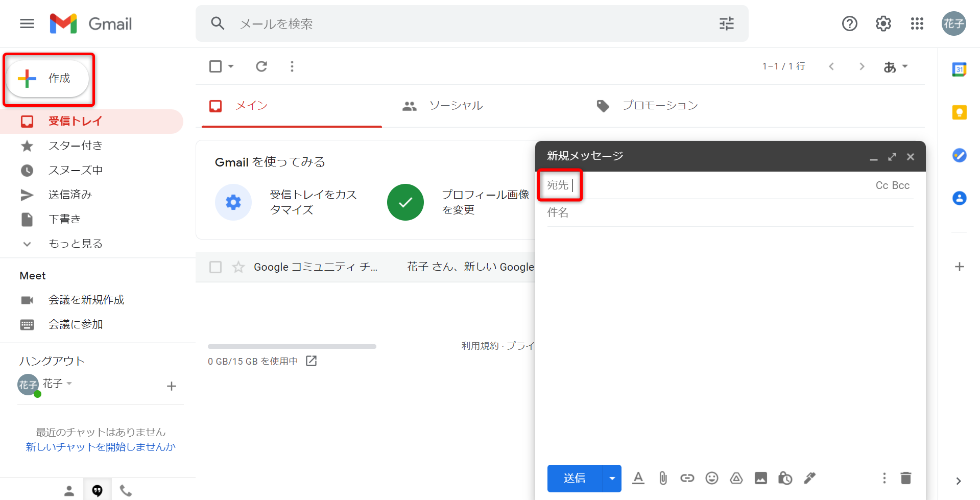
Task: Enable confidential mode for the message
Action: pyautogui.click(x=785, y=478)
